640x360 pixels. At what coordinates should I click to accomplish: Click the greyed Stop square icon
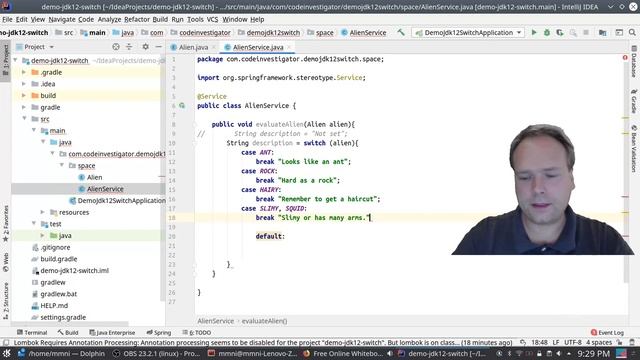[x=586, y=32]
